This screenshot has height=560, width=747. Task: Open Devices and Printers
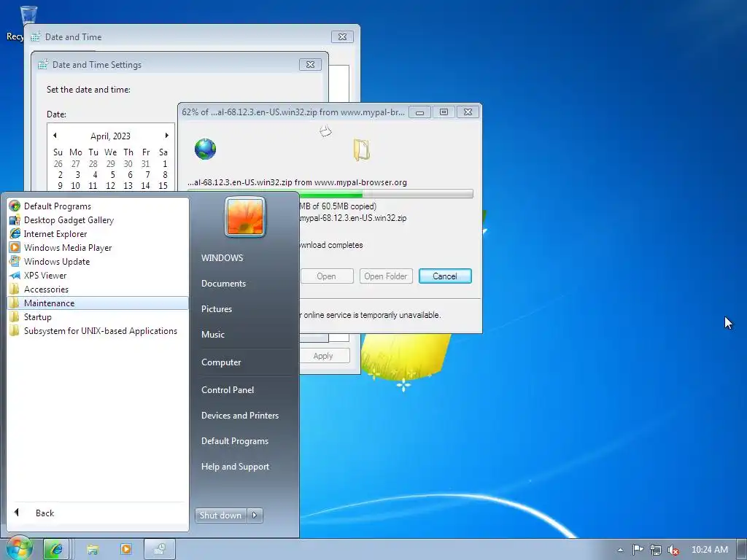pyautogui.click(x=239, y=415)
